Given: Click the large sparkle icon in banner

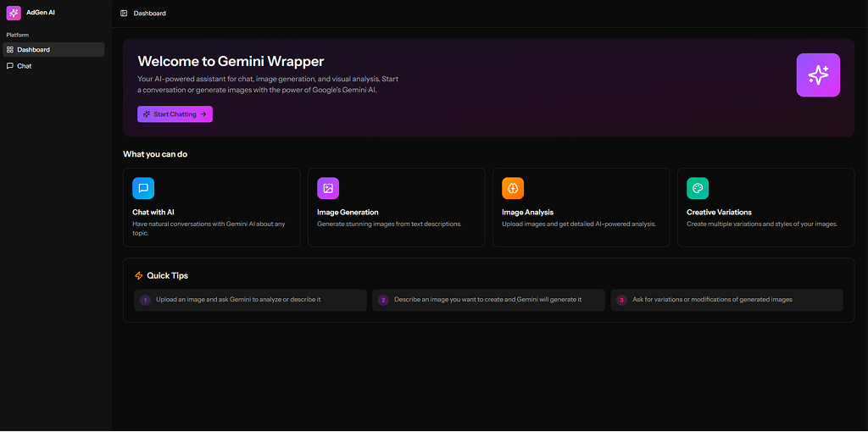Looking at the screenshot, I should tap(818, 75).
